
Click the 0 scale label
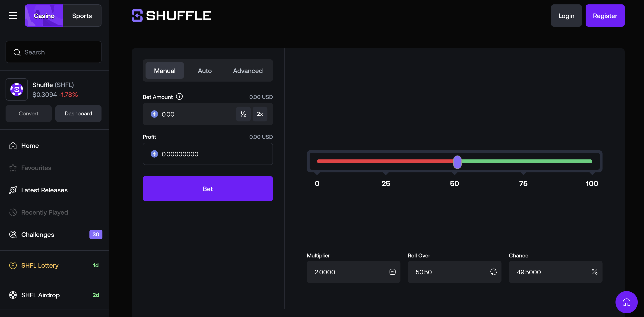pos(317,184)
